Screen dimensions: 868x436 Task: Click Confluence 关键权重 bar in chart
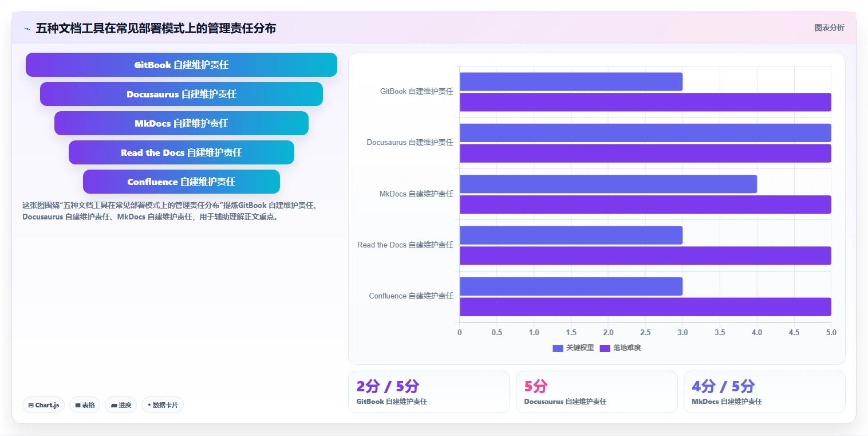click(x=571, y=286)
